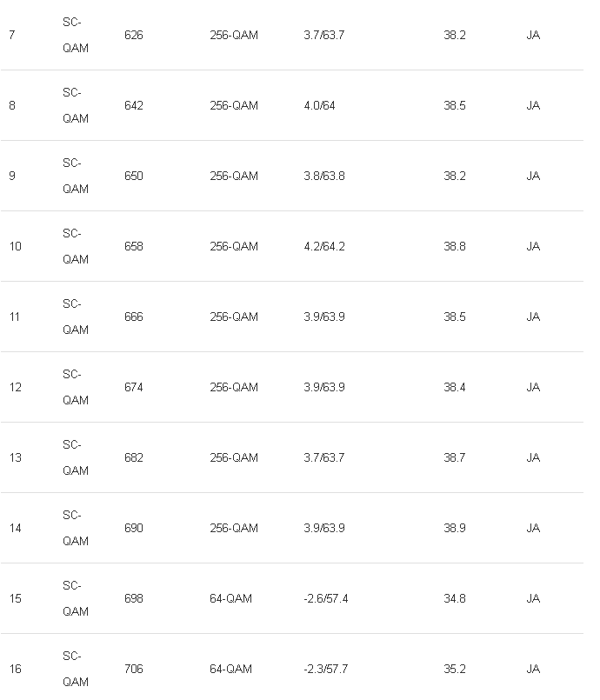Select the frequency value 626

[x=134, y=36]
